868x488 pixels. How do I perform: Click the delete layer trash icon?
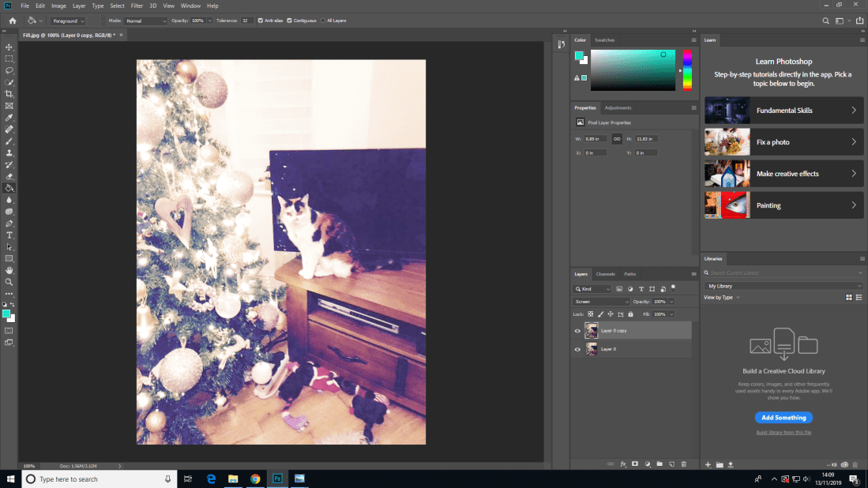684,464
